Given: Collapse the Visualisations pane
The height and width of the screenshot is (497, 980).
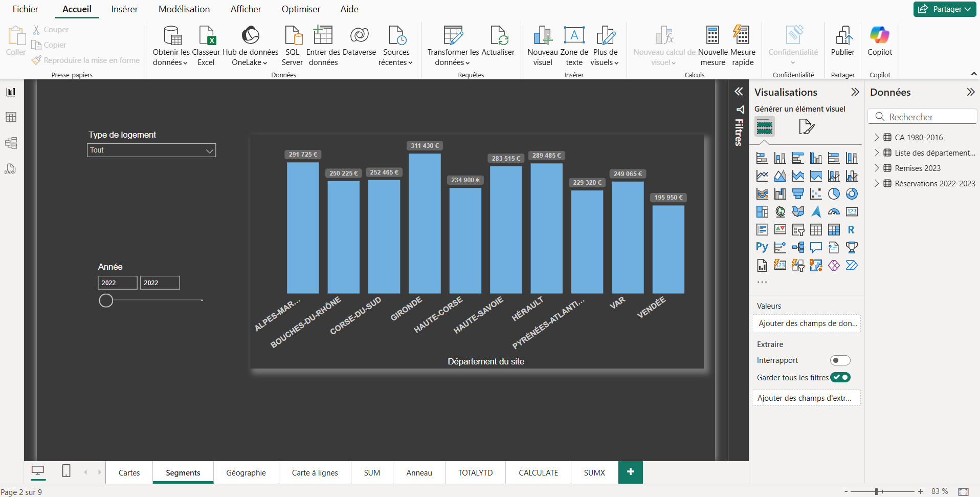Looking at the screenshot, I should (x=855, y=92).
